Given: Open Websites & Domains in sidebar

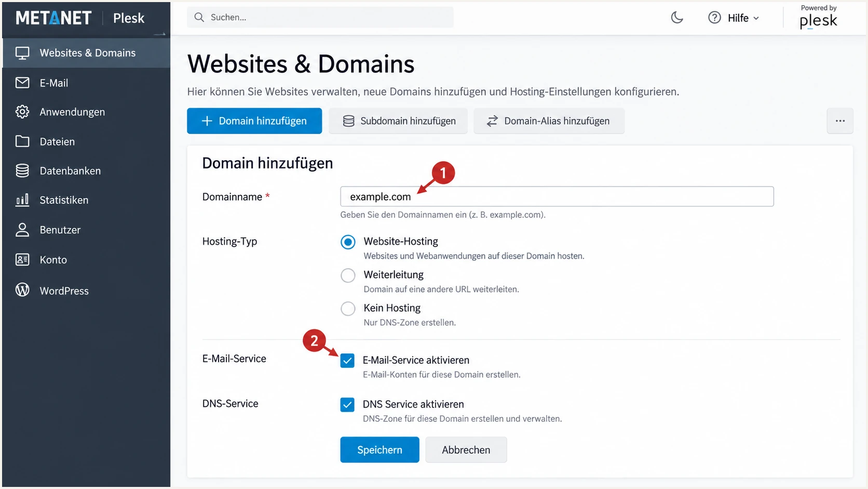Looking at the screenshot, I should coord(86,53).
